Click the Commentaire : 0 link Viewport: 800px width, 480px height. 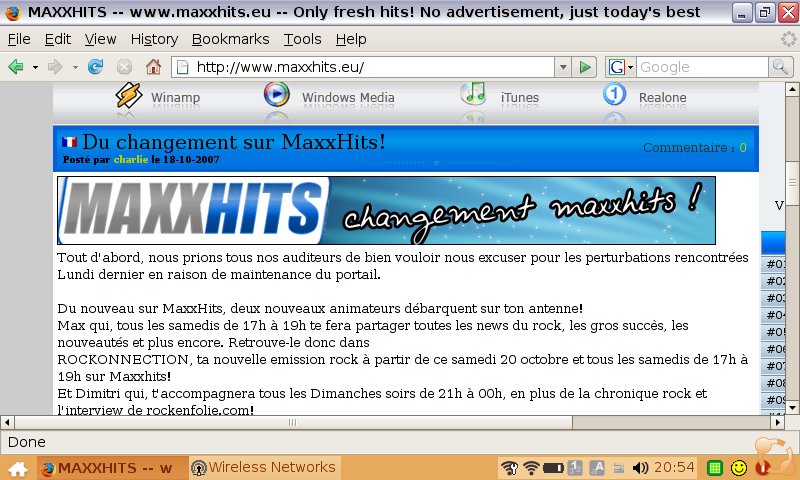tap(694, 147)
